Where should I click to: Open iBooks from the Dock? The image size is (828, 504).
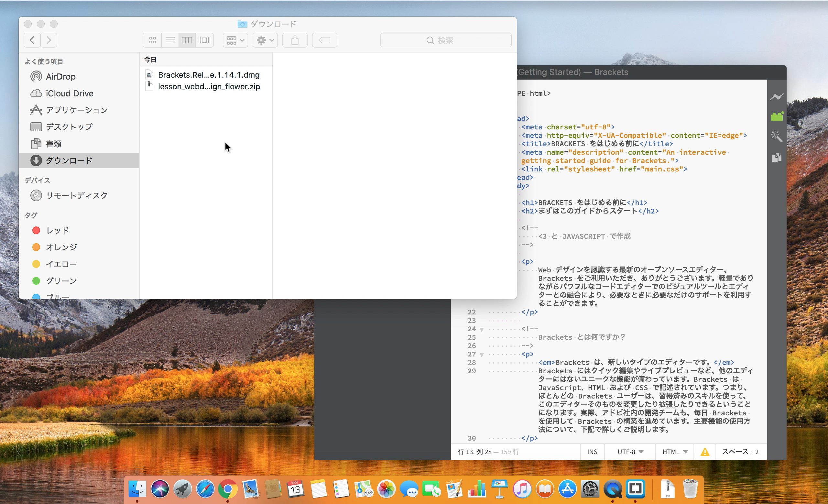pyautogui.click(x=545, y=489)
